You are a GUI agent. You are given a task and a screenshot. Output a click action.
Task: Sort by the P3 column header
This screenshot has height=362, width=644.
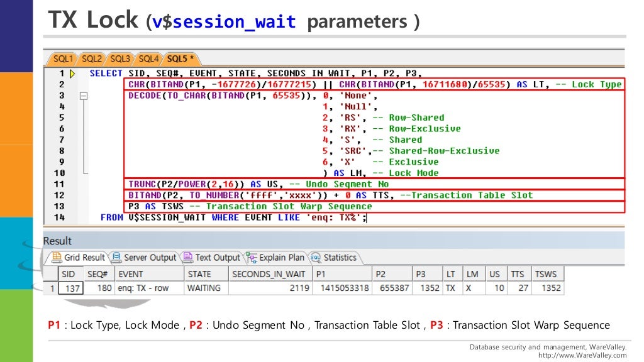(427, 274)
